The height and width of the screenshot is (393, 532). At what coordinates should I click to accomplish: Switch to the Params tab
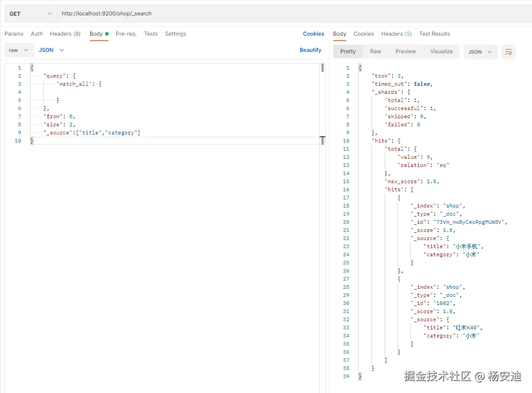[x=14, y=34]
